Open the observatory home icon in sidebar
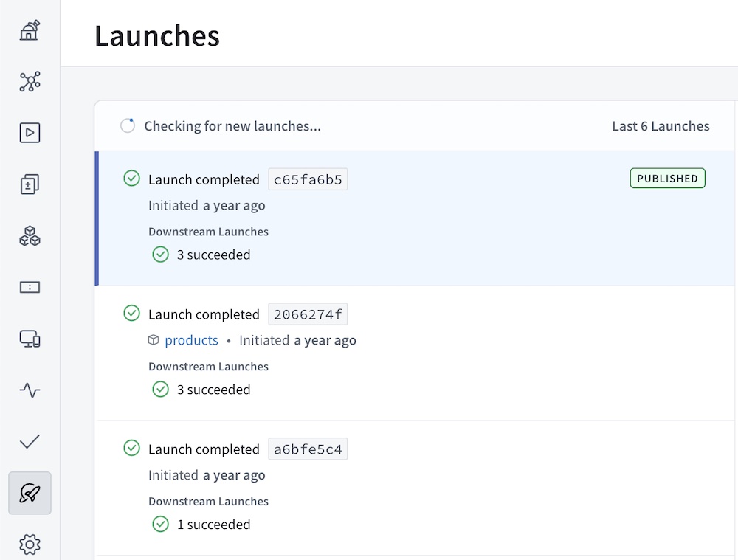The image size is (738, 560). [30, 30]
